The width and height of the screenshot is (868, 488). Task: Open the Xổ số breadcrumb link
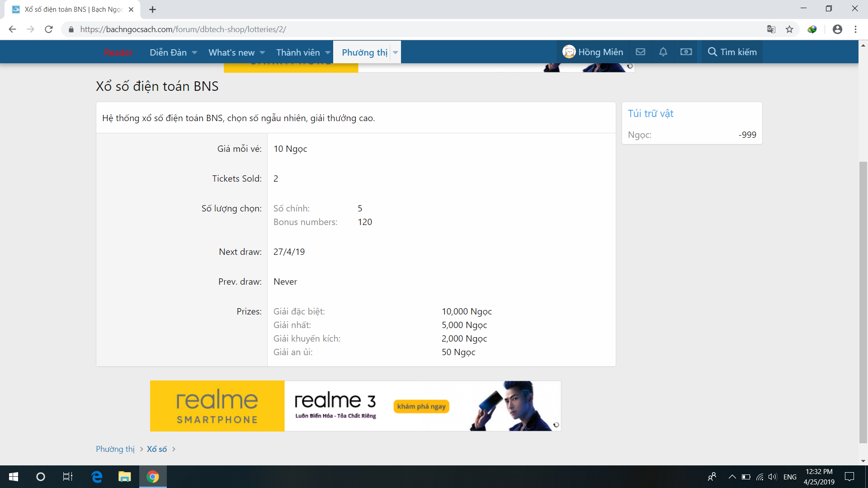157,449
